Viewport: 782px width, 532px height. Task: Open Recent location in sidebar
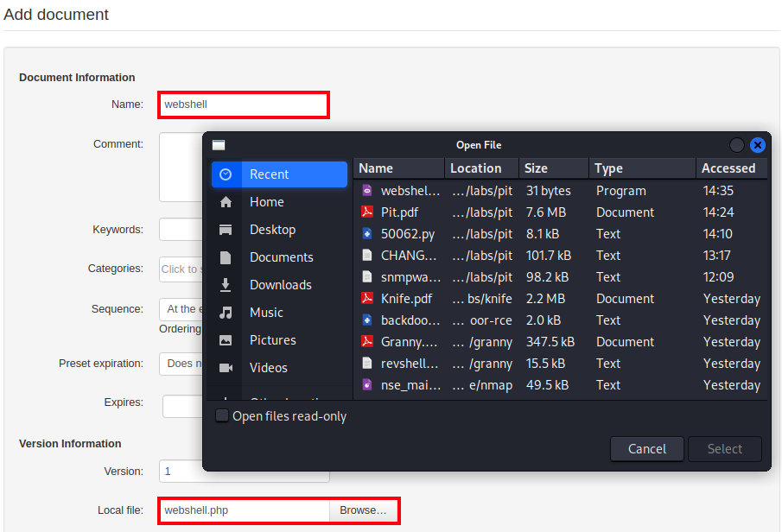click(x=279, y=174)
